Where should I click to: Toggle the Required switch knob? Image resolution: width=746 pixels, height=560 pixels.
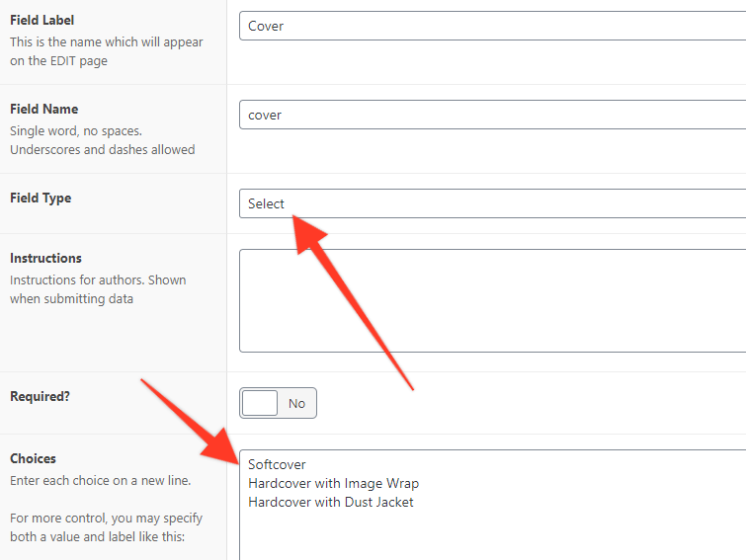260,403
